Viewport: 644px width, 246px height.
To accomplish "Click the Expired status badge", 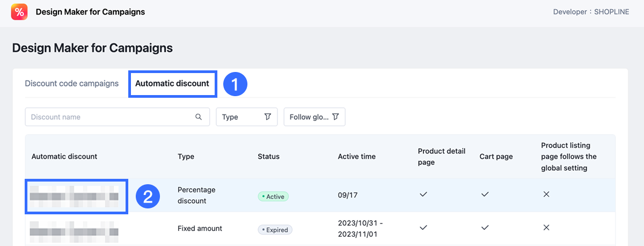I will coord(274,230).
